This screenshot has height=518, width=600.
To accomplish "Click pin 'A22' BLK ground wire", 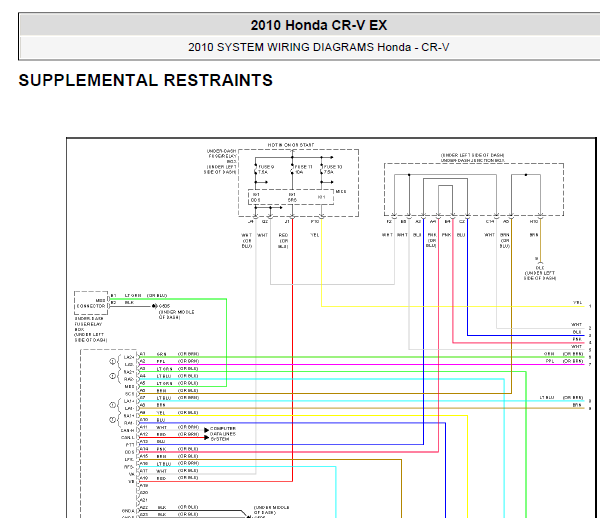I will [x=143, y=507].
